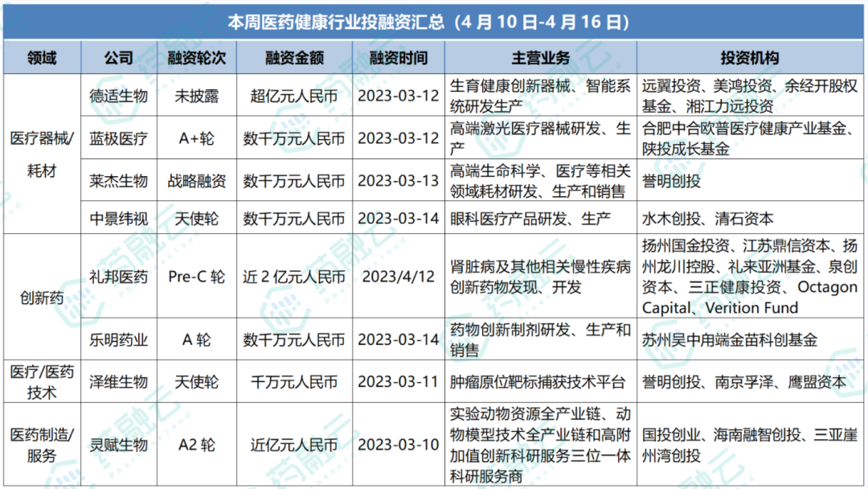This screenshot has width=868, height=489.
Task: Click the 医疗器械/耗材 category cell
Action: pyautogui.click(x=42, y=154)
